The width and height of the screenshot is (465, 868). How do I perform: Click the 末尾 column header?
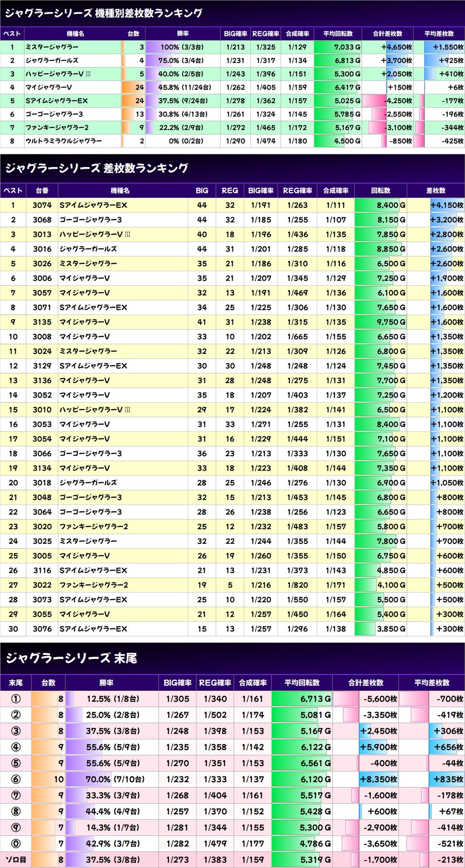tap(16, 683)
